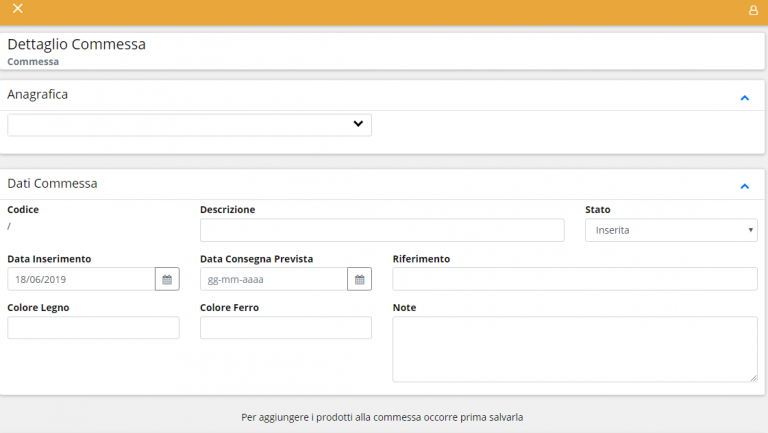Click the Dettaglio Commessa page title
The width and height of the screenshot is (768, 433).
click(x=76, y=44)
